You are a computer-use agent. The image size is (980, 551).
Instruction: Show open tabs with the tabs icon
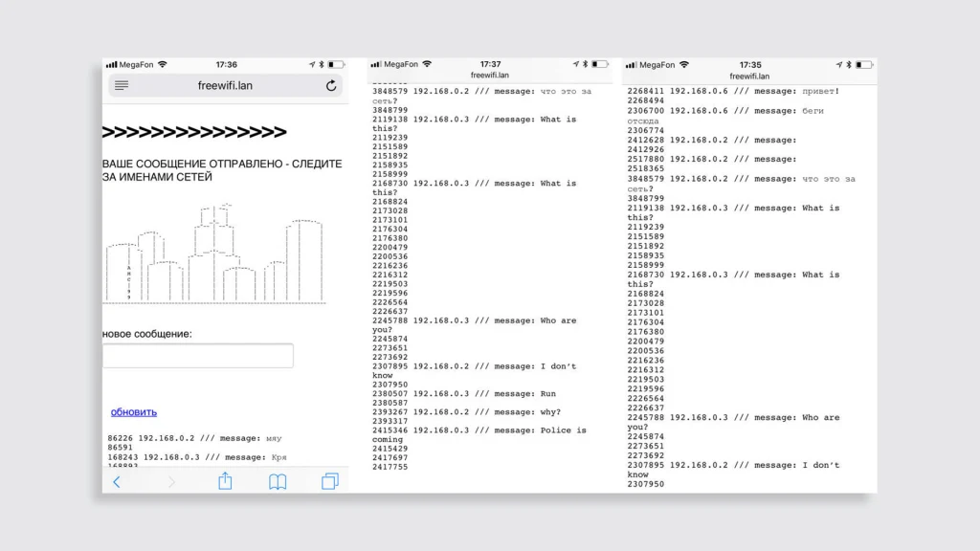pos(330,481)
